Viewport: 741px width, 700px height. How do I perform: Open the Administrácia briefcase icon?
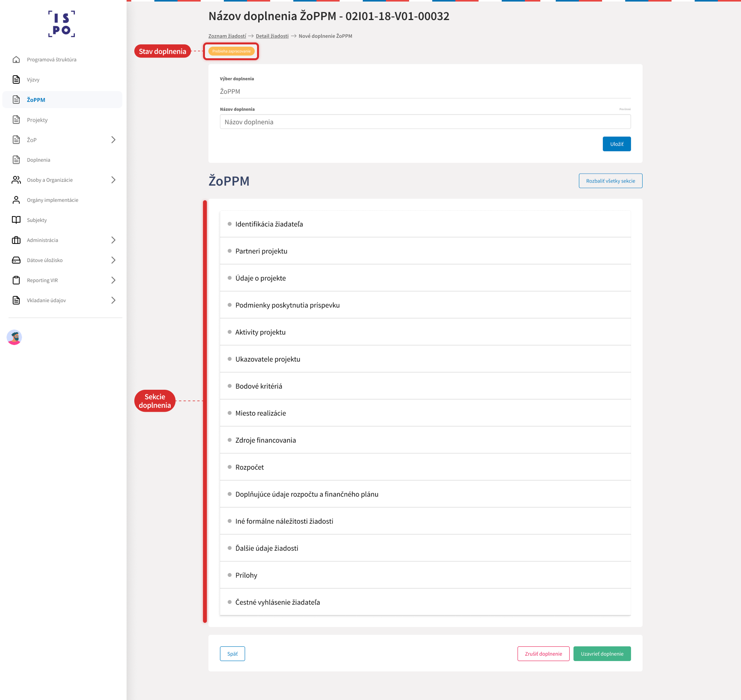(x=16, y=240)
